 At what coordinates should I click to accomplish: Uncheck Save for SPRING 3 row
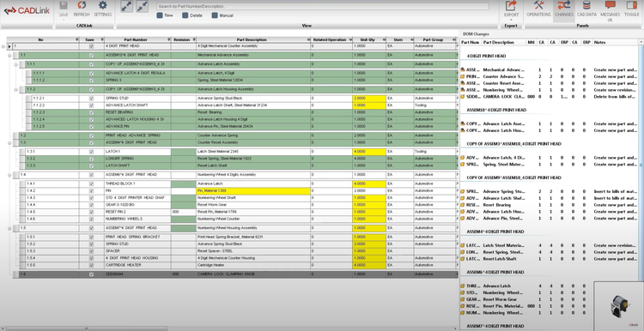pyautogui.click(x=91, y=80)
